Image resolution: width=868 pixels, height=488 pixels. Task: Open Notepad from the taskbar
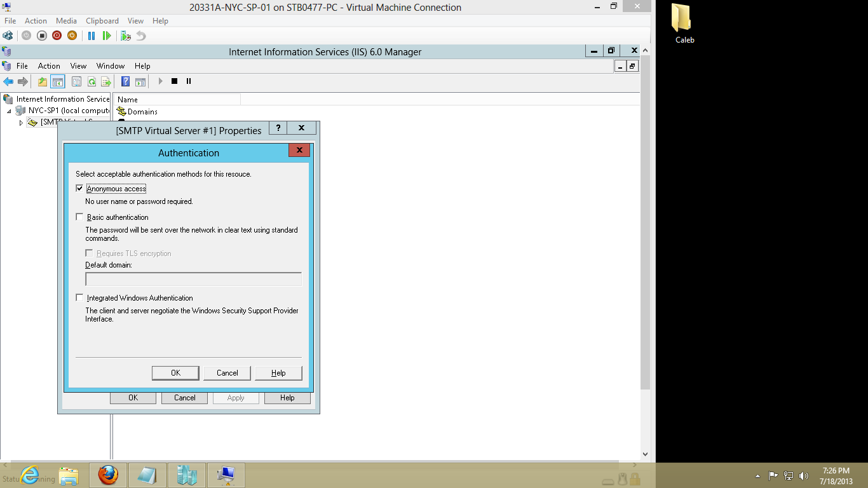[147, 475]
